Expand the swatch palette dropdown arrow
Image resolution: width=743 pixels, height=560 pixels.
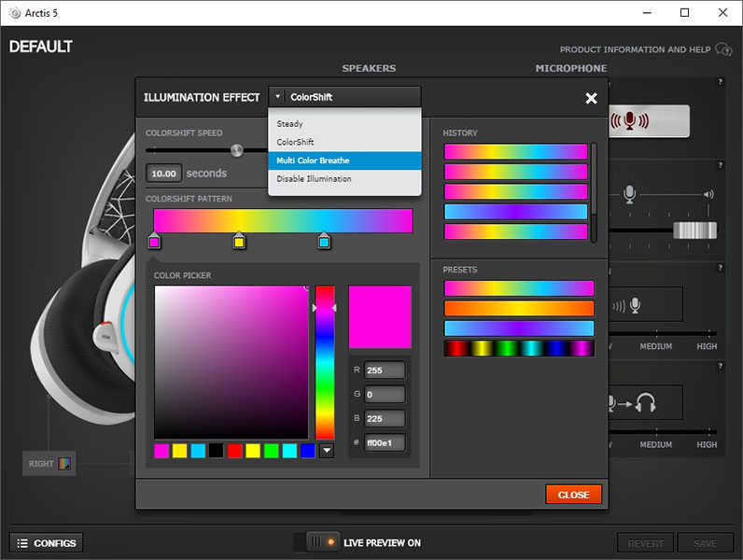[327, 451]
